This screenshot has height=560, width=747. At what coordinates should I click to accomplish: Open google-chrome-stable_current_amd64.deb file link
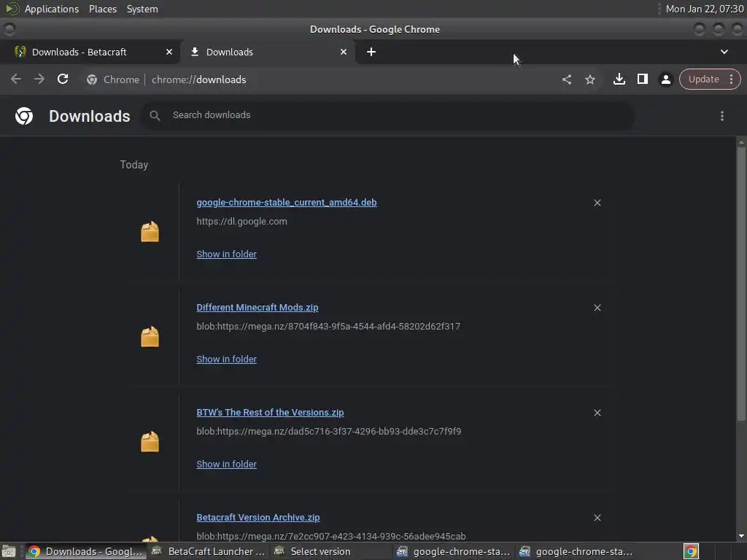click(x=286, y=203)
